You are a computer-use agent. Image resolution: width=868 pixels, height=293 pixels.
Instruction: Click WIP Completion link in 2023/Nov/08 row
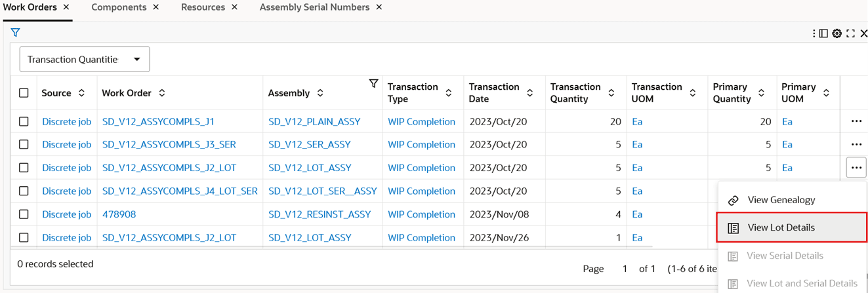pos(421,214)
